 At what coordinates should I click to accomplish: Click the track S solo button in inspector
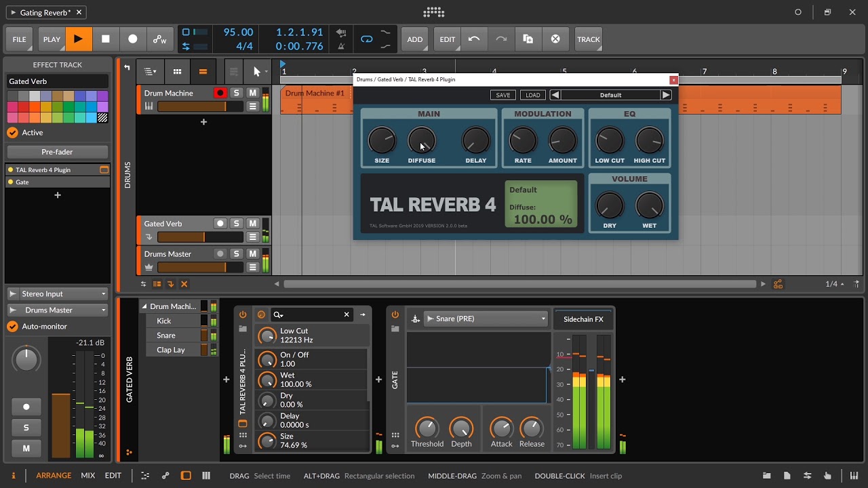point(26,428)
